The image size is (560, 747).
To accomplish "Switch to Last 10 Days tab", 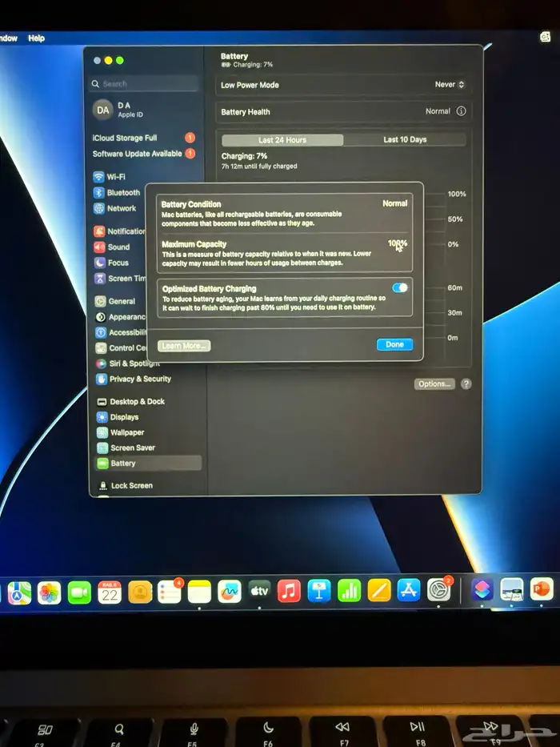I will (405, 139).
